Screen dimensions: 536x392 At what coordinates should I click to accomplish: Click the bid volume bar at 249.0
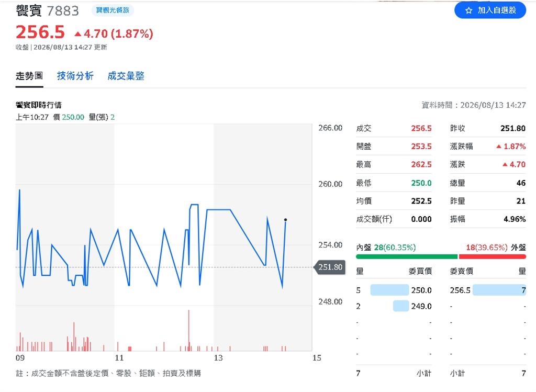click(x=400, y=306)
